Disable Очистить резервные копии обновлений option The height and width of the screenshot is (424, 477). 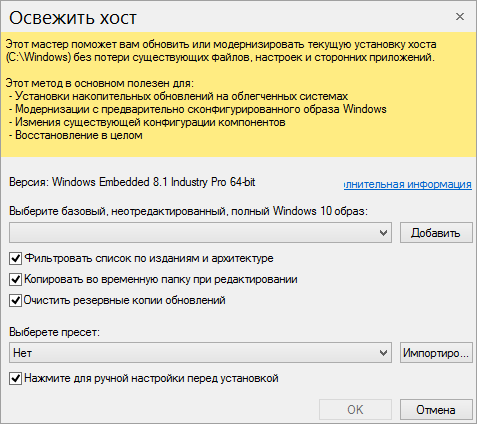pos(15,300)
